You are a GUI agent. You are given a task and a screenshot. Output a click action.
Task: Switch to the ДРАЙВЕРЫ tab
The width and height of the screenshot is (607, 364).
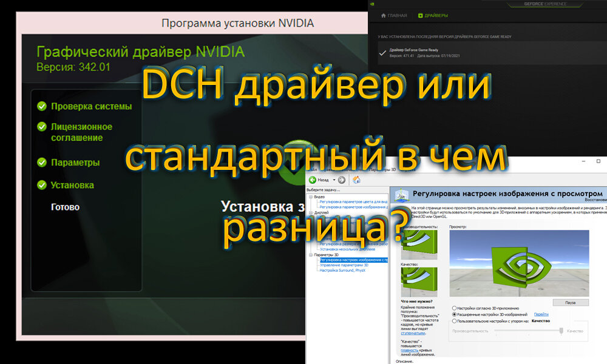pos(433,16)
